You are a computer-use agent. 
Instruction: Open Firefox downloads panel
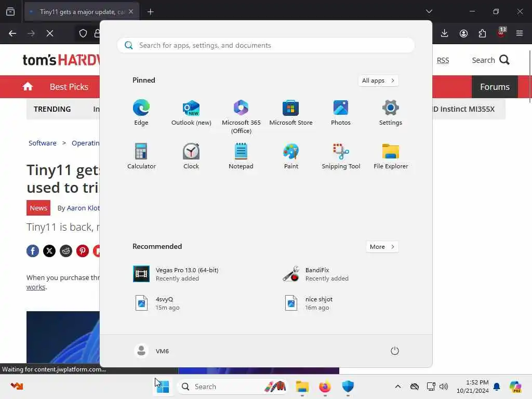pyautogui.click(x=445, y=33)
